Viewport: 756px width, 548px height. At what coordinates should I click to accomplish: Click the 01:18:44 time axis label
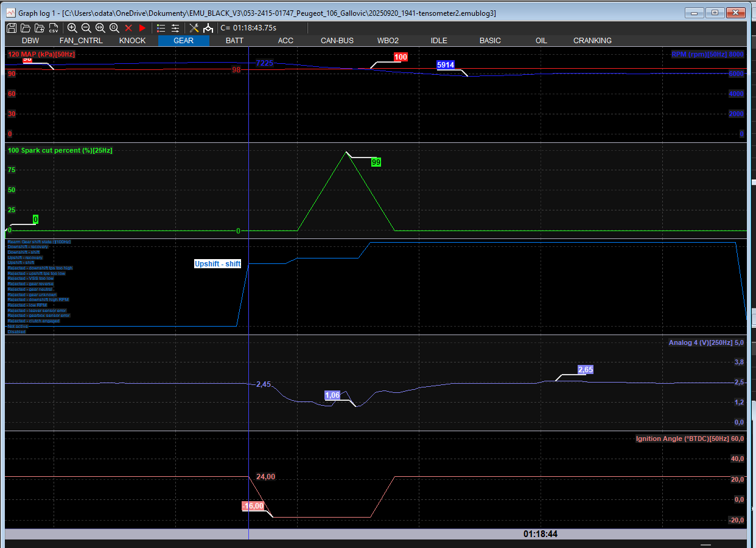tap(541, 534)
